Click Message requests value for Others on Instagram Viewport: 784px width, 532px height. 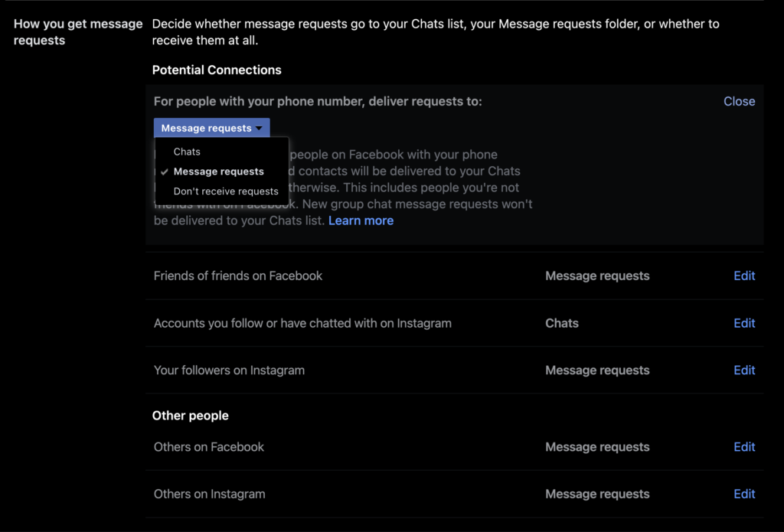pos(597,494)
